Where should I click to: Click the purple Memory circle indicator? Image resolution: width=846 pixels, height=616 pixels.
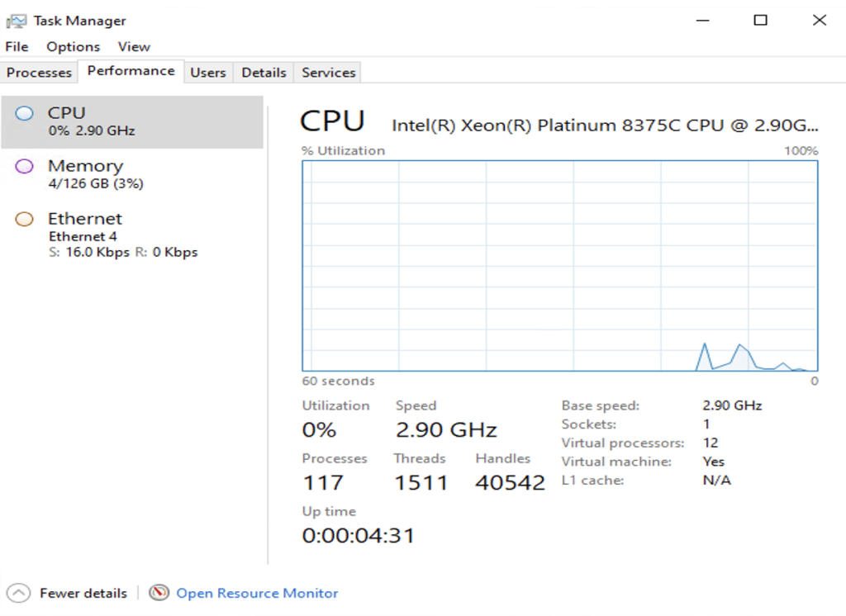point(25,166)
